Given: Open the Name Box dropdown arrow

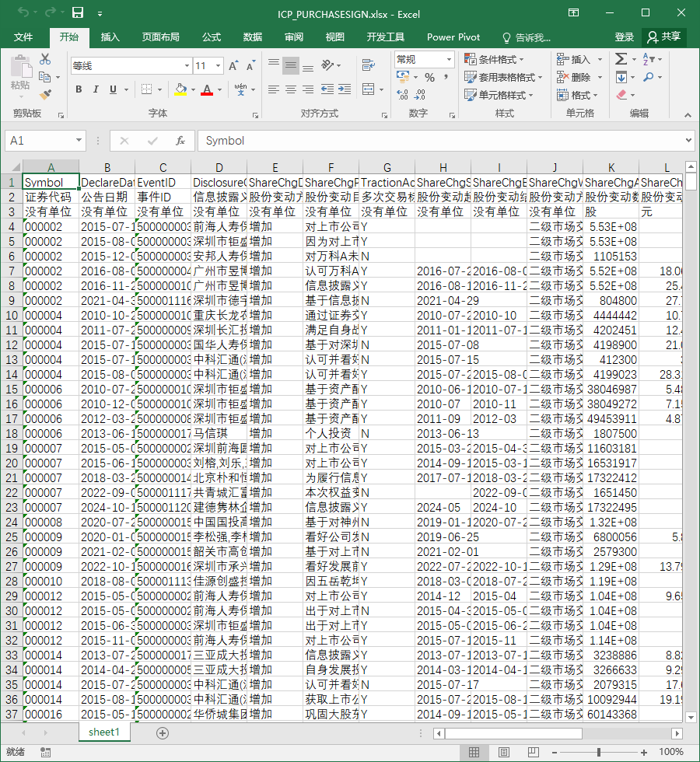Looking at the screenshot, I should (x=79, y=141).
